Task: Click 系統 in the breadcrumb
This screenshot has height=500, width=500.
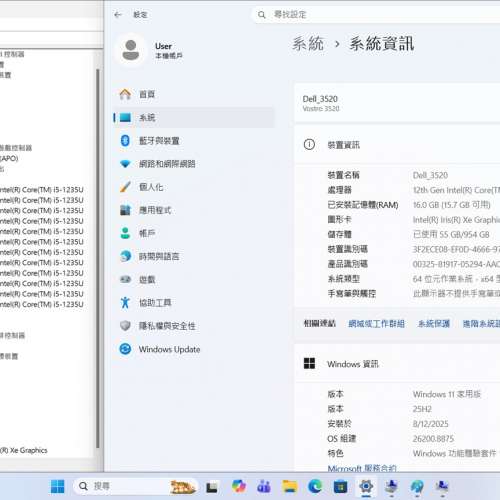Action: point(308,44)
